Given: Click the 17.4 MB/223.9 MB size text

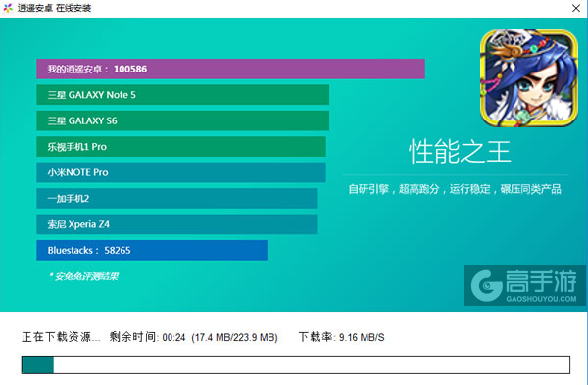Looking at the screenshot, I should tap(235, 337).
